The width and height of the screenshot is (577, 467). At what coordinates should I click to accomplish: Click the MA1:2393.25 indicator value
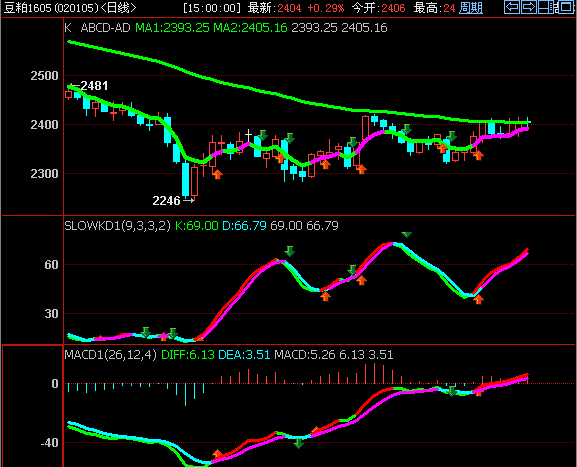pos(172,28)
